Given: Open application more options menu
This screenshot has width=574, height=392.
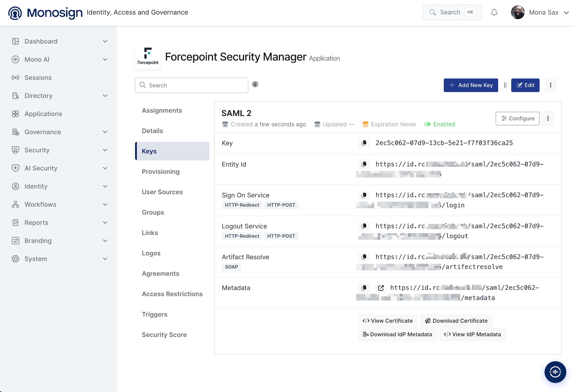Looking at the screenshot, I should 551,85.
